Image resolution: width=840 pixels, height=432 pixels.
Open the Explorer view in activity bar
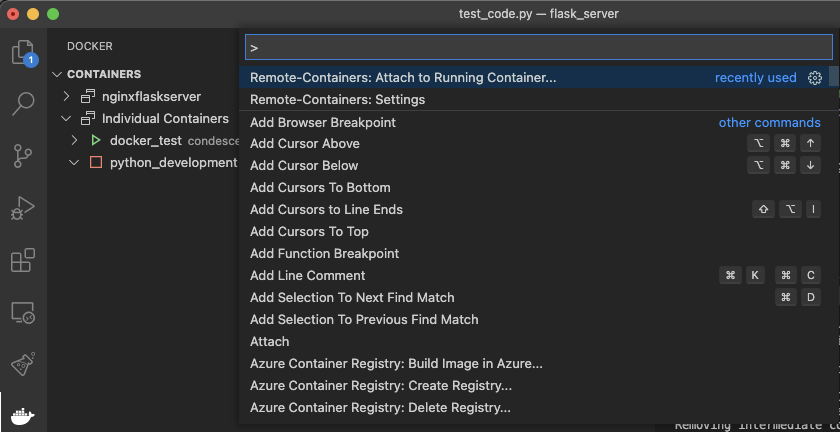pyautogui.click(x=23, y=53)
